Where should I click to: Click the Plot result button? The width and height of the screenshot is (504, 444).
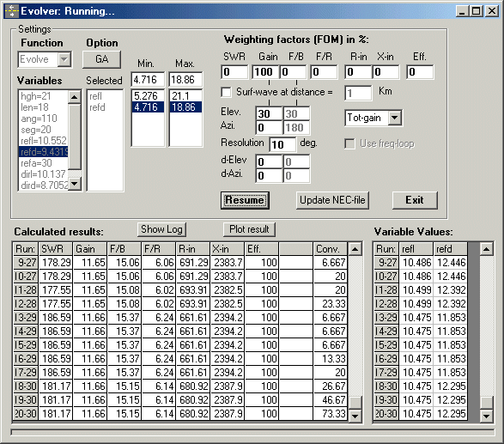click(249, 229)
